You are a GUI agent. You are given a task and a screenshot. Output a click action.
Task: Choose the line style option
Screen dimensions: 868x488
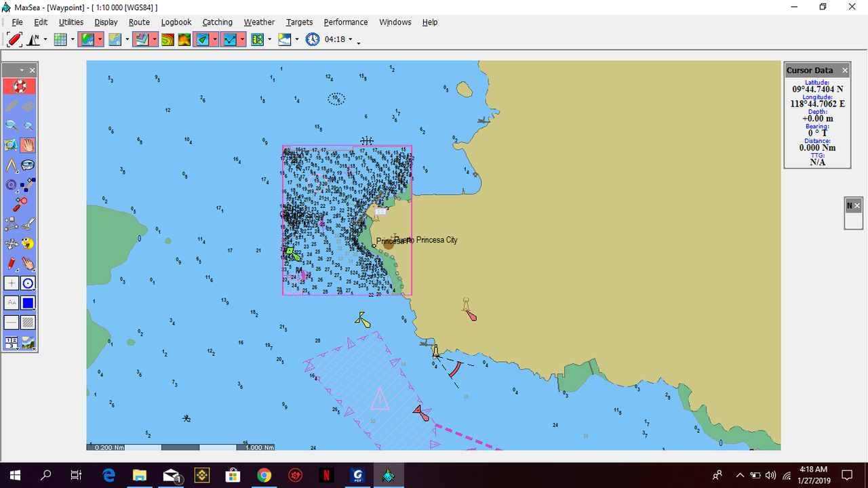12,322
